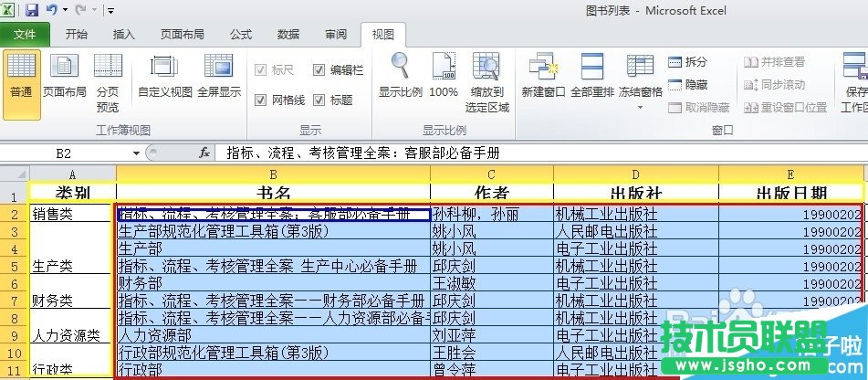Click the Name Box showing B2
Screen dimensions: 868x380
(64, 153)
